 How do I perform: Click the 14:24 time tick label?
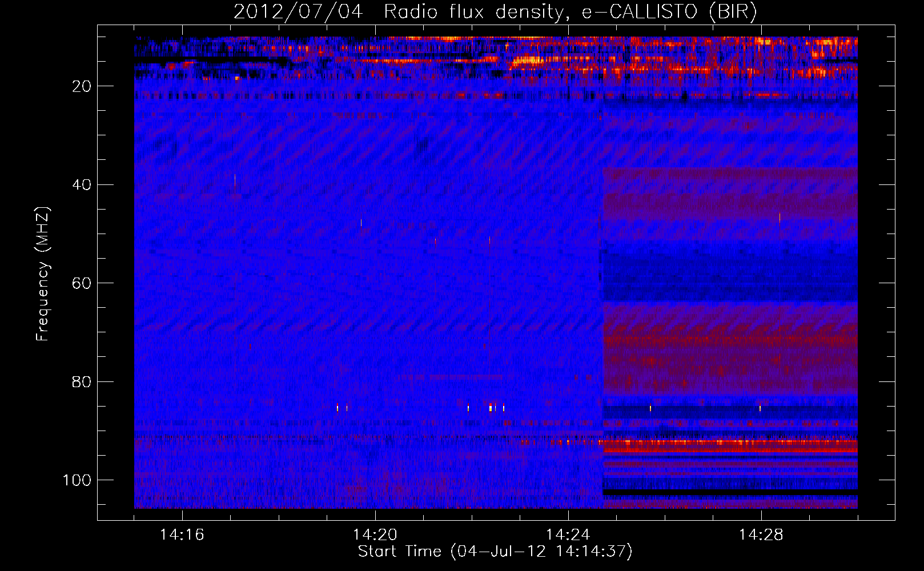[x=568, y=535]
